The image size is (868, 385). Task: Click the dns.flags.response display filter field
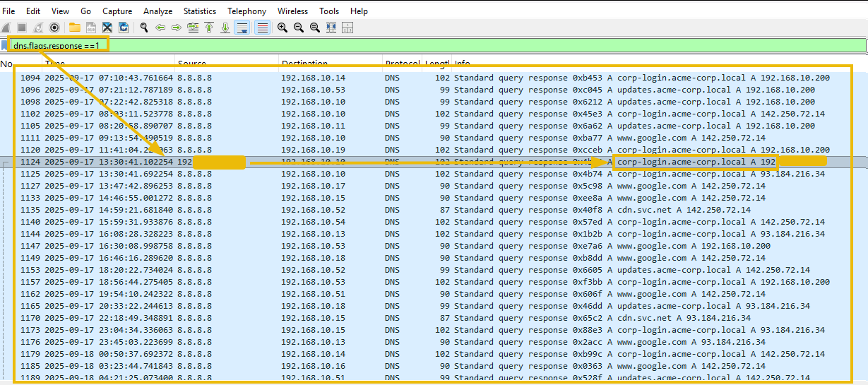point(438,45)
